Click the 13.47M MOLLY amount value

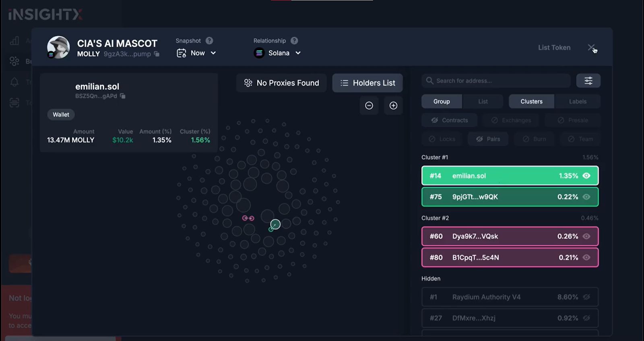tap(70, 140)
